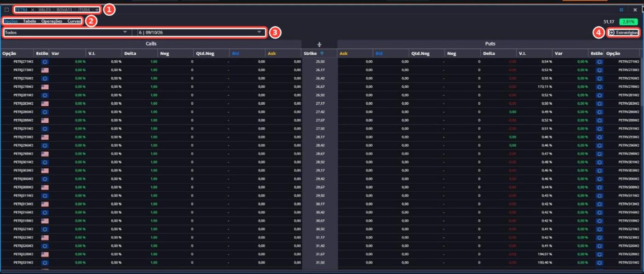Click the European style flag for PETRJ316W2
Viewport: 644px width, 274px height.
[x=45, y=212]
